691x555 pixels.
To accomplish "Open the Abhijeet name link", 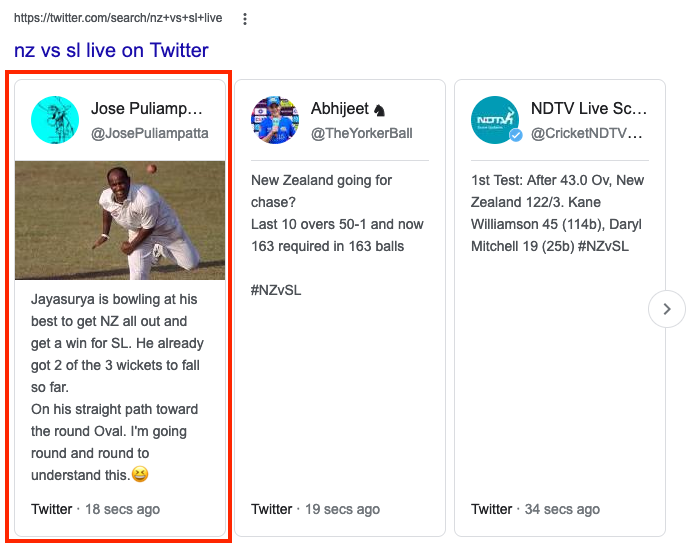I will click(x=348, y=108).
